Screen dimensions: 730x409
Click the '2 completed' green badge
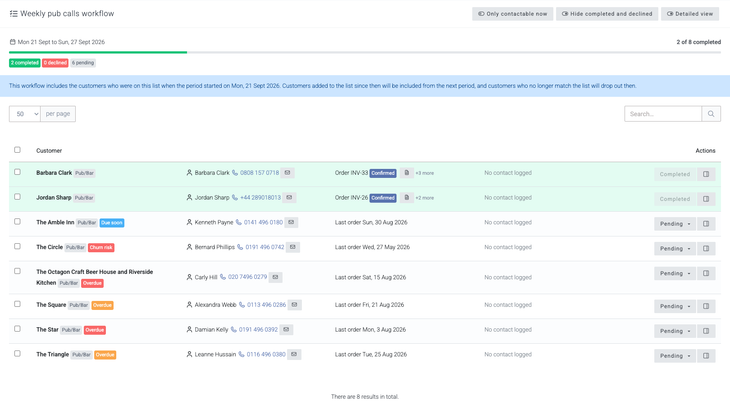click(25, 63)
